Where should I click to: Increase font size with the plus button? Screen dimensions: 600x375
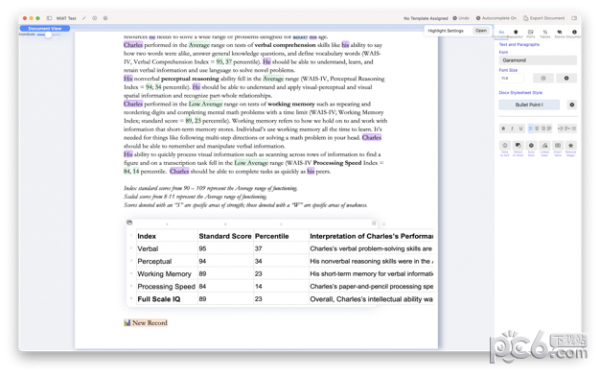click(x=566, y=78)
